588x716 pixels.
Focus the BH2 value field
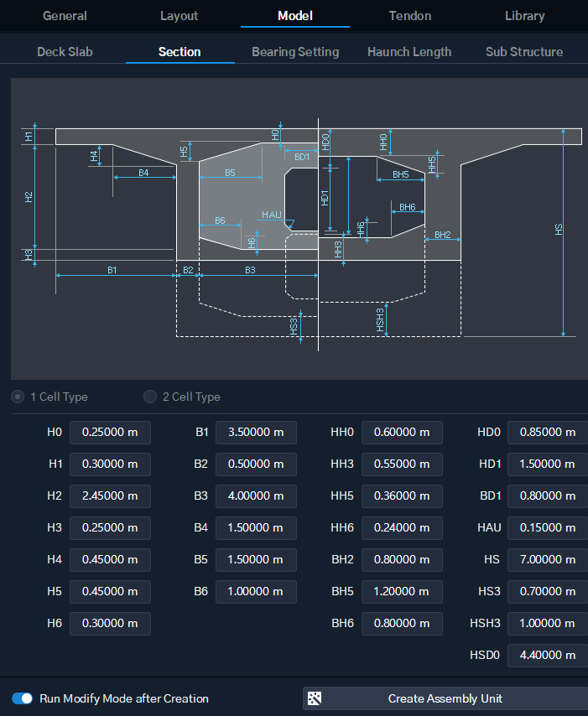[402, 560]
